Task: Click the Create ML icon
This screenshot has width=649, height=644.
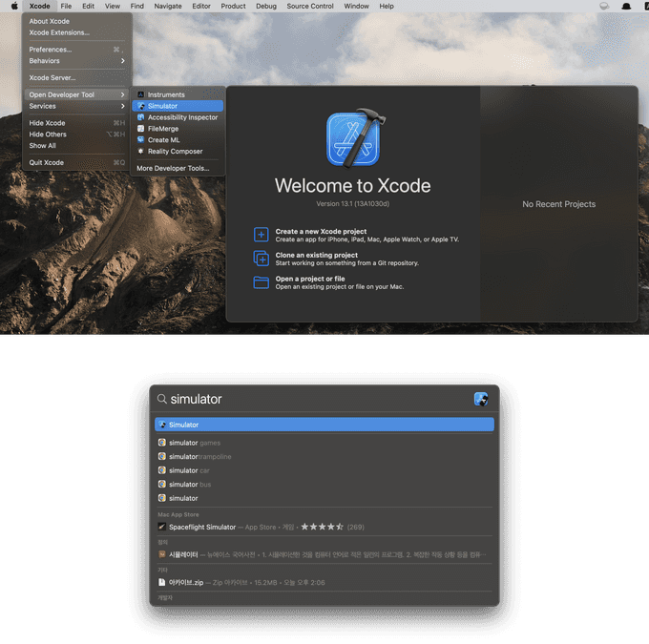Action: pos(140,140)
